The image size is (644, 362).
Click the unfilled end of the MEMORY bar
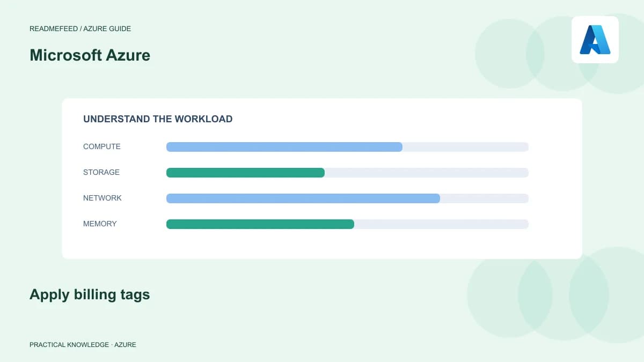[x=441, y=224]
